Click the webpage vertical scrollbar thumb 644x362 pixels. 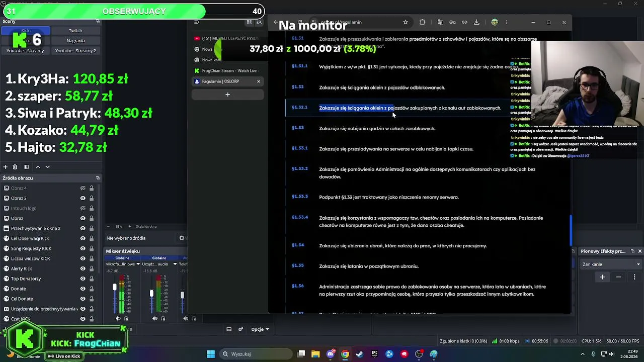pos(571,229)
